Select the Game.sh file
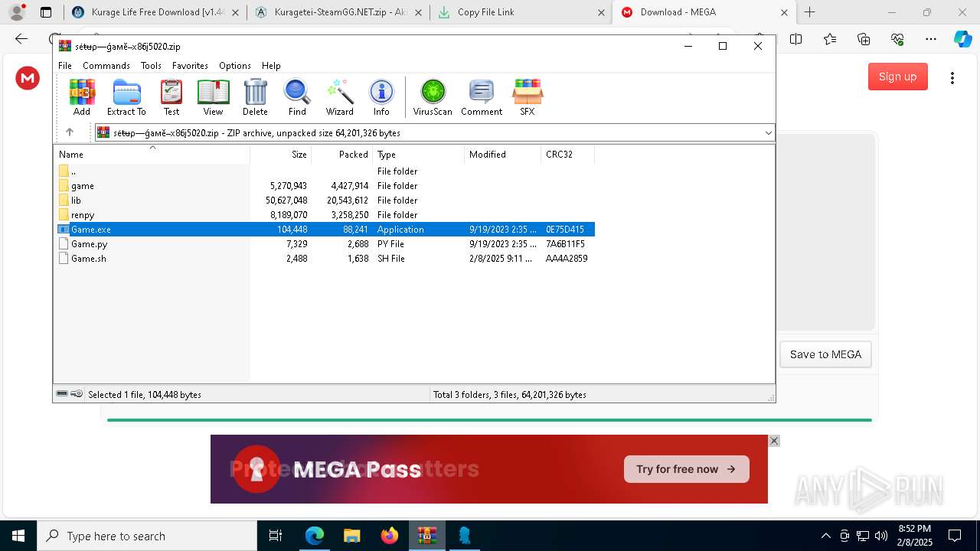Screen dimensions: 980x551 click(x=324, y=259)
